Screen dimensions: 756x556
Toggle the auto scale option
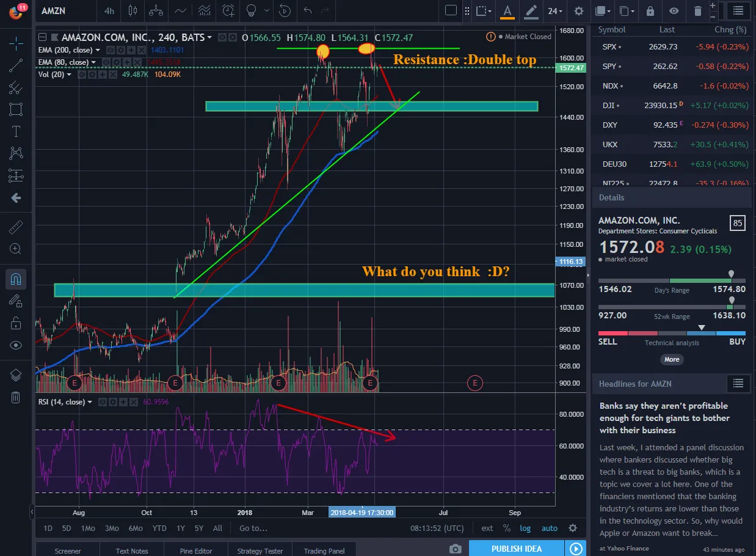pos(550,528)
